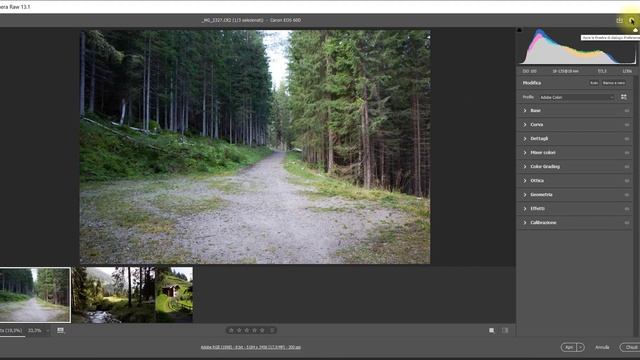Image resolution: width=640 pixels, height=360 pixels.
Task: Toggle shadow clipping warning in histogram
Action: tap(519, 30)
